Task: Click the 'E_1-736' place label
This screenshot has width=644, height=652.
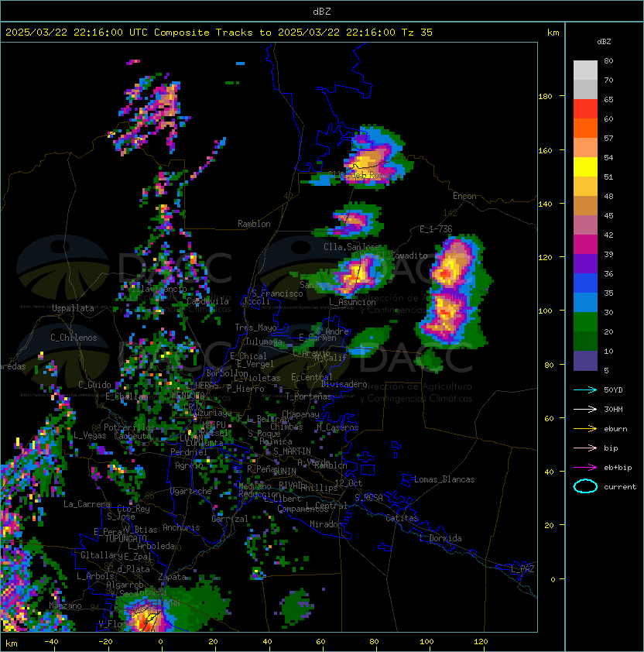Action: pyautogui.click(x=436, y=229)
